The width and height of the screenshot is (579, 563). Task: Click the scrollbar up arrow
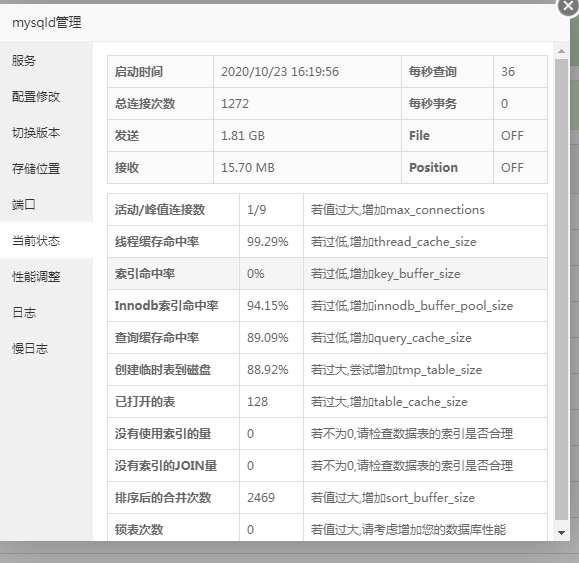(x=561, y=51)
